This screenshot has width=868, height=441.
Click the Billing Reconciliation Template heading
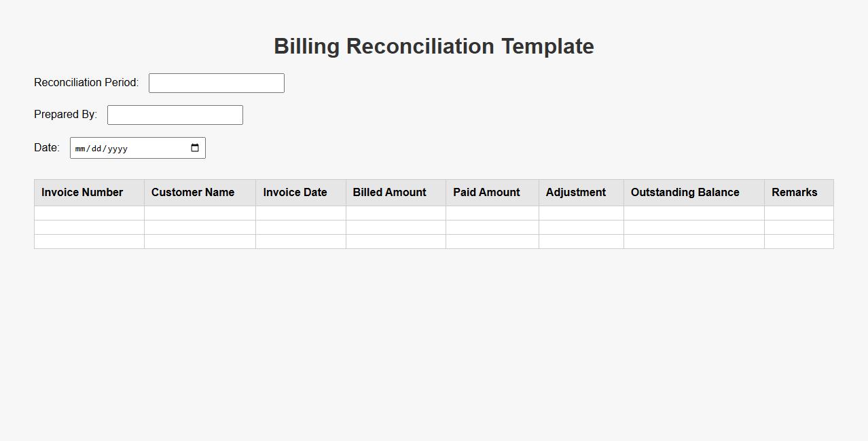pos(434,46)
